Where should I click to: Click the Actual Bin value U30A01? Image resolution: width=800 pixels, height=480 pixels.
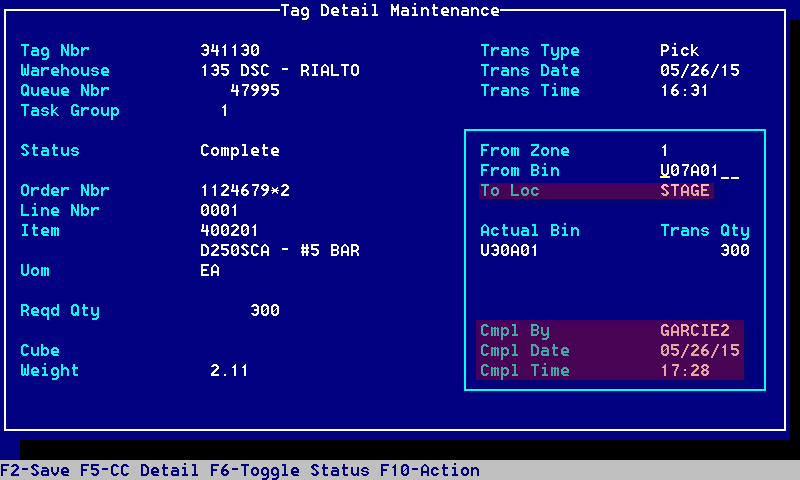click(509, 251)
